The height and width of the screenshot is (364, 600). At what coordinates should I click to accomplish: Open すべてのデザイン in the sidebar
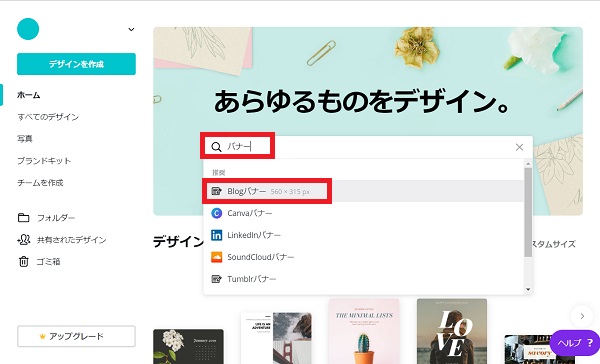pos(48,117)
